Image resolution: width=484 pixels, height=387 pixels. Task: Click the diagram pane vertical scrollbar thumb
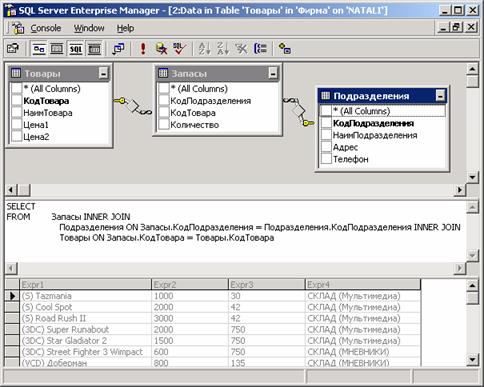pos(472,82)
